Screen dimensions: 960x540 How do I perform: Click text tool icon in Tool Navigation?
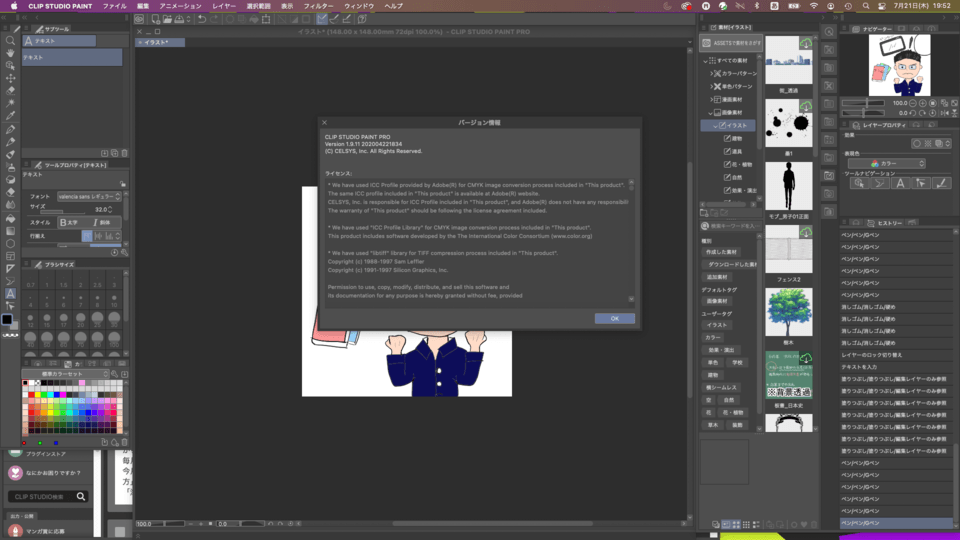click(x=900, y=183)
